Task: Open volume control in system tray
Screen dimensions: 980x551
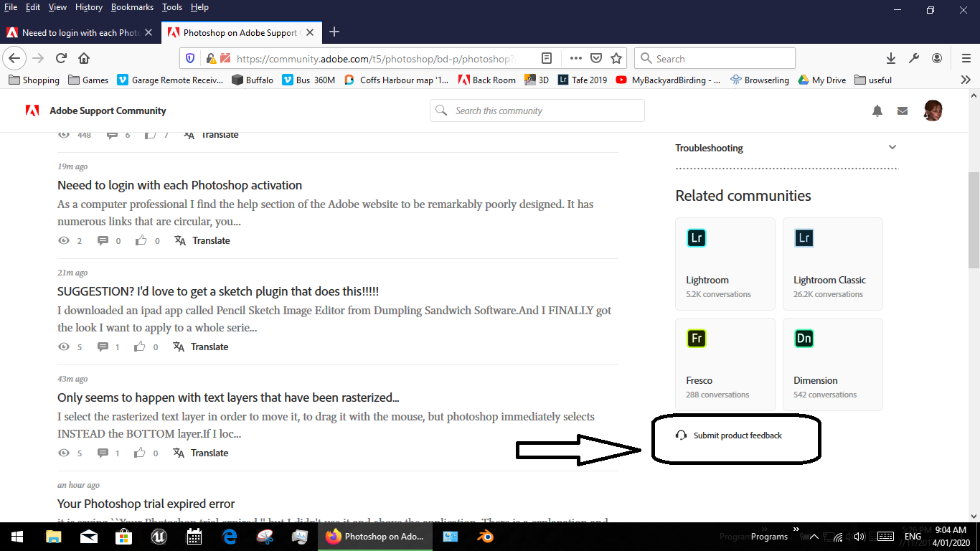Action: coord(860,536)
